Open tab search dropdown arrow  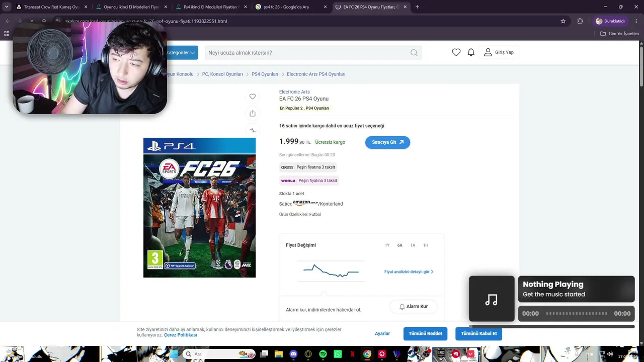pyautogui.click(x=7, y=7)
